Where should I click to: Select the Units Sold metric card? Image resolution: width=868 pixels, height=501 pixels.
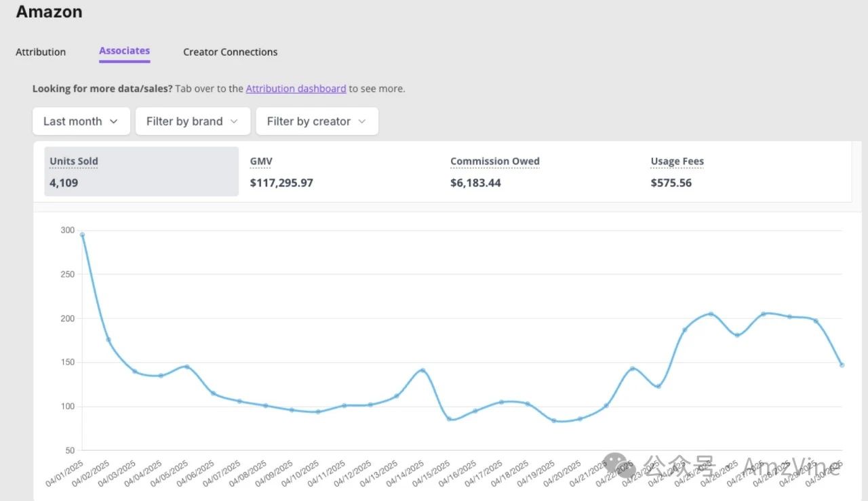(142, 172)
